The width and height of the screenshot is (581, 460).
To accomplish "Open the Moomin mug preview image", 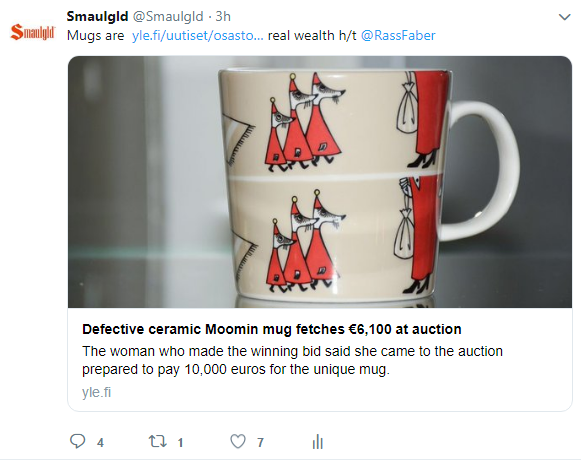I will pos(320,182).
